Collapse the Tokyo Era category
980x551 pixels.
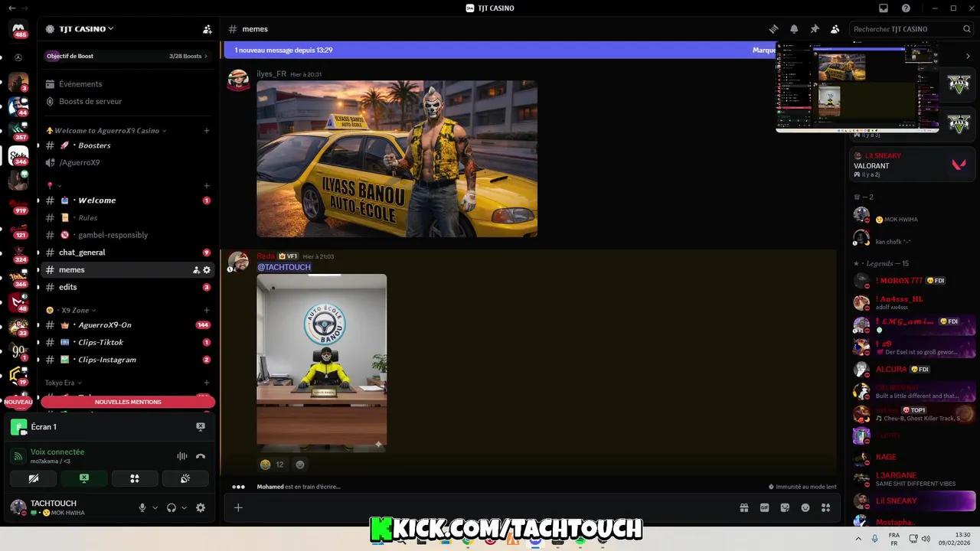(63, 383)
